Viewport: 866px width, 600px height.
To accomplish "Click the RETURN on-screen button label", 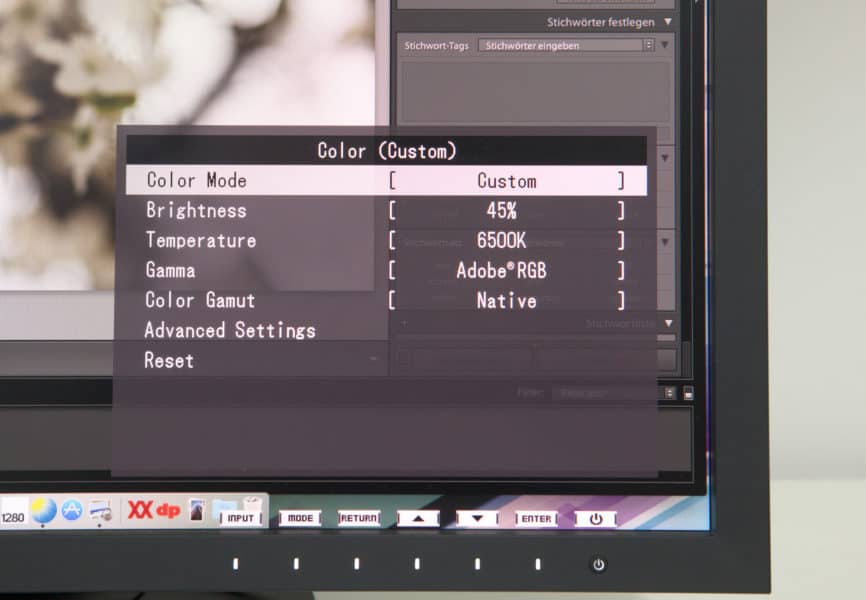I will [359, 518].
